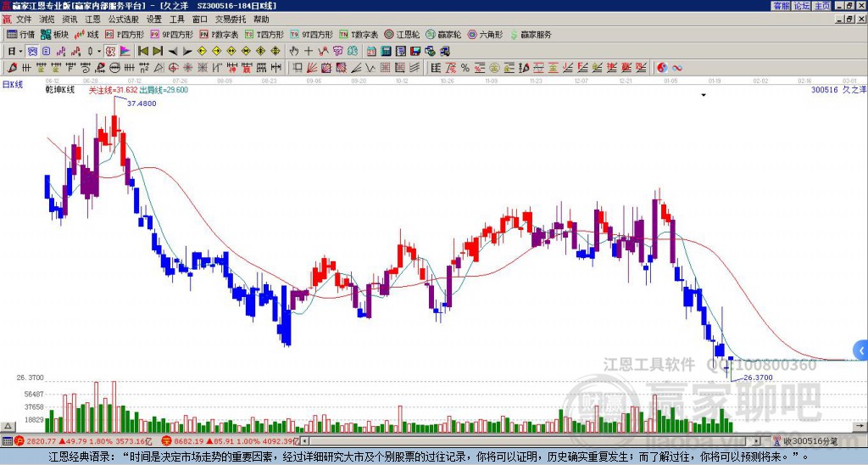The image size is (868, 465).
Task: Open the 浏览 menu
Action: (x=47, y=20)
